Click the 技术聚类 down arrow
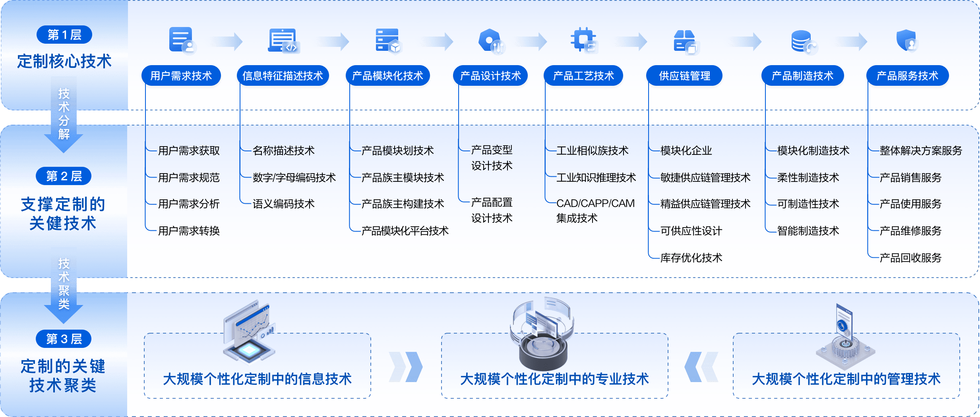Image resolution: width=980 pixels, height=417 pixels. tap(64, 288)
